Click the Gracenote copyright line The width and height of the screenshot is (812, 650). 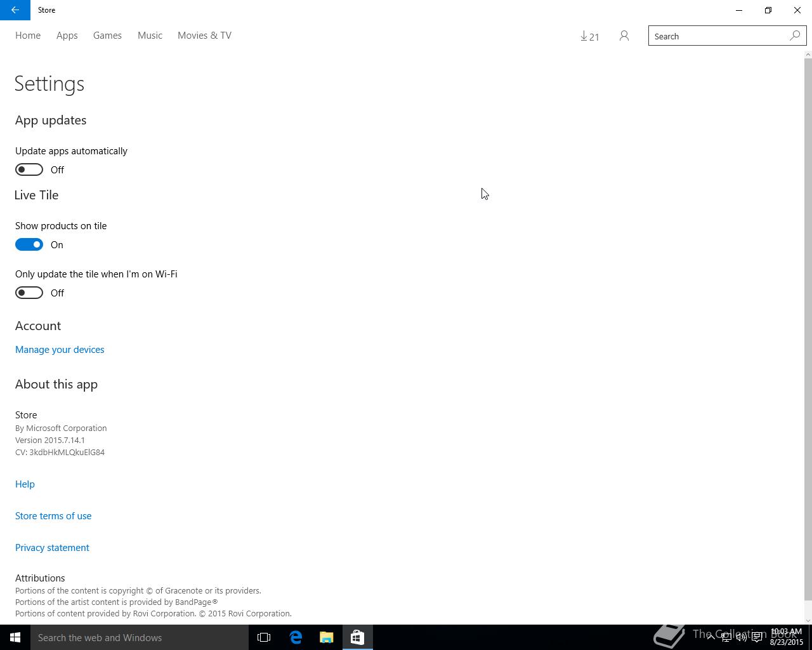pos(138,590)
